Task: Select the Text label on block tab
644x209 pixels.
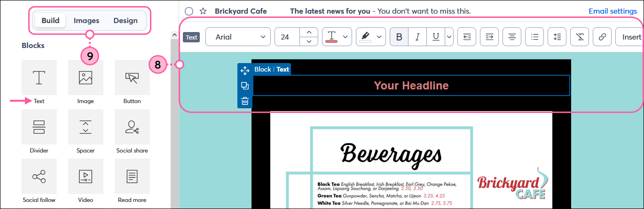Action: [283, 69]
